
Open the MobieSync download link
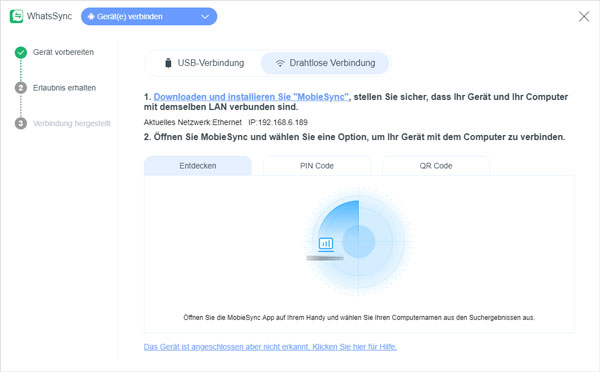(x=251, y=97)
